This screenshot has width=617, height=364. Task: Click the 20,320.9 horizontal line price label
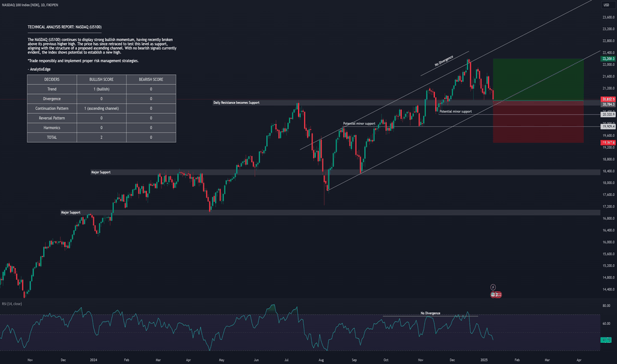pos(608,114)
